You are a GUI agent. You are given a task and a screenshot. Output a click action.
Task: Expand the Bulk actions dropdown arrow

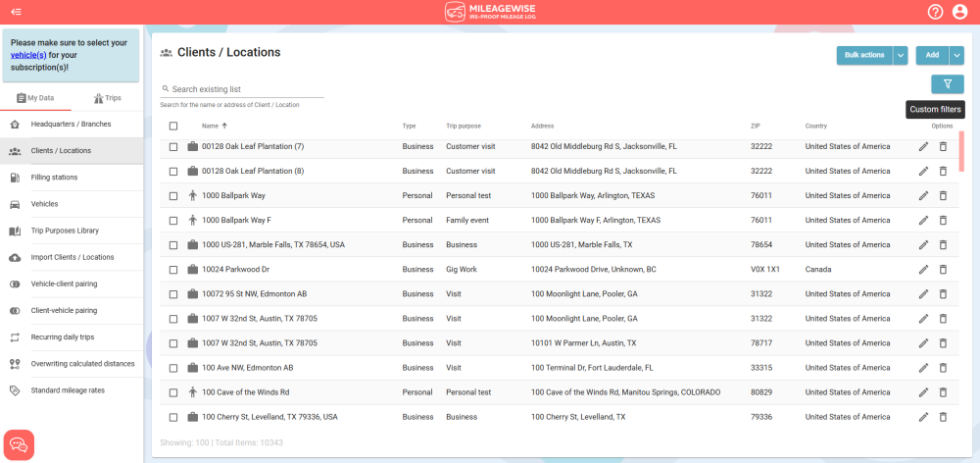(x=900, y=56)
